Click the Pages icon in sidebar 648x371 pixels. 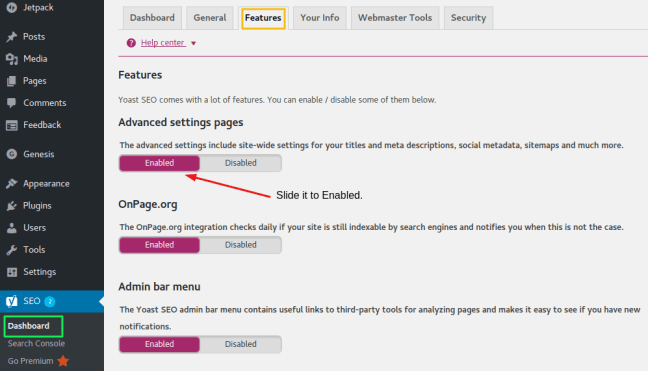pyautogui.click(x=12, y=81)
